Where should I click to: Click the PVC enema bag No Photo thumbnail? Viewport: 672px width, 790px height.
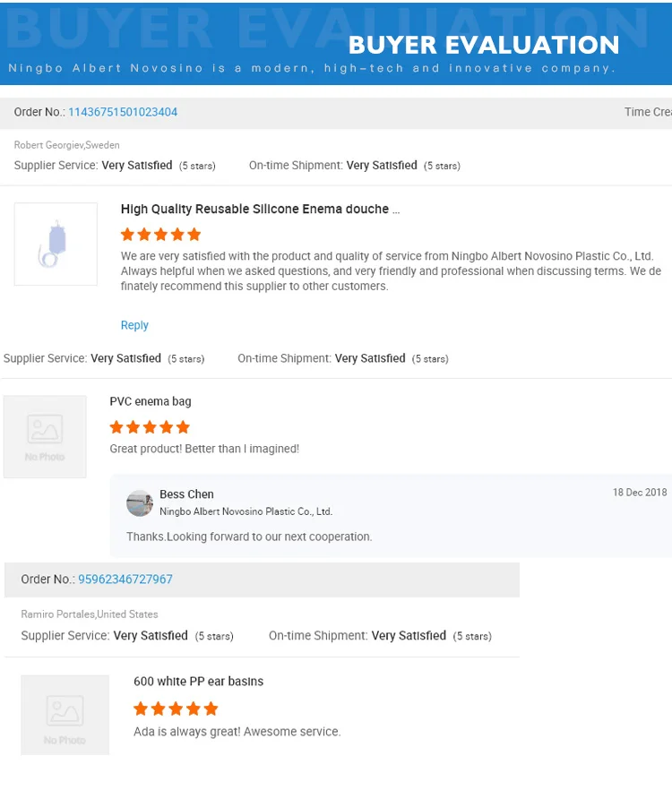pyautogui.click(x=45, y=436)
